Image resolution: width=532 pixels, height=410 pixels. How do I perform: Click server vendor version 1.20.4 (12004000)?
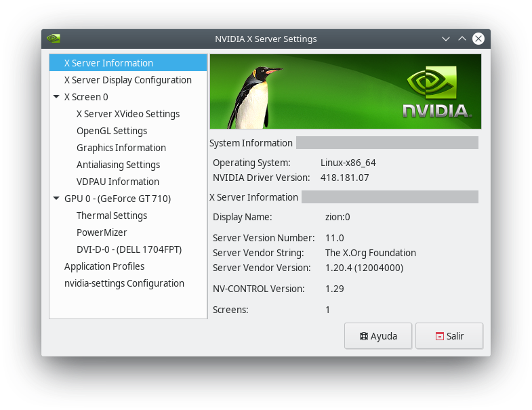pos(364,268)
